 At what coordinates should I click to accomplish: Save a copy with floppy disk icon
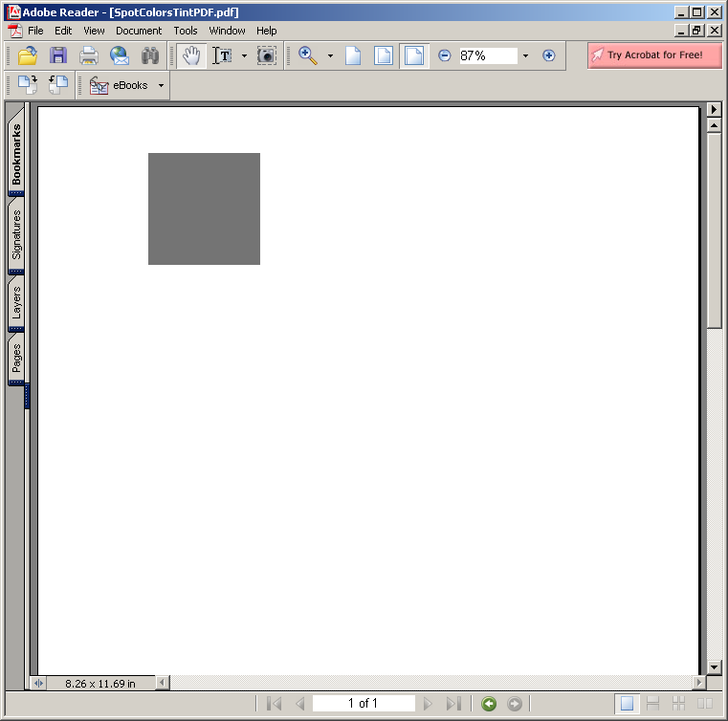pyautogui.click(x=58, y=55)
